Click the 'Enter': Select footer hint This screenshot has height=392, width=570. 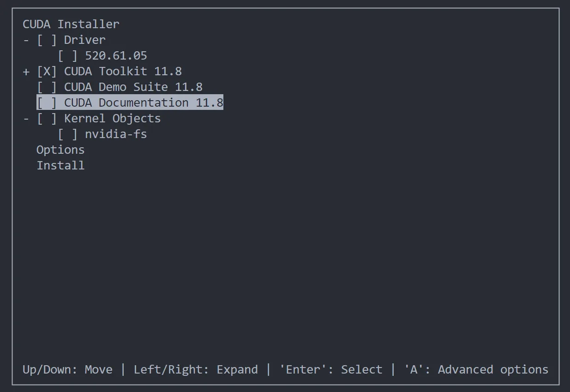click(x=330, y=370)
